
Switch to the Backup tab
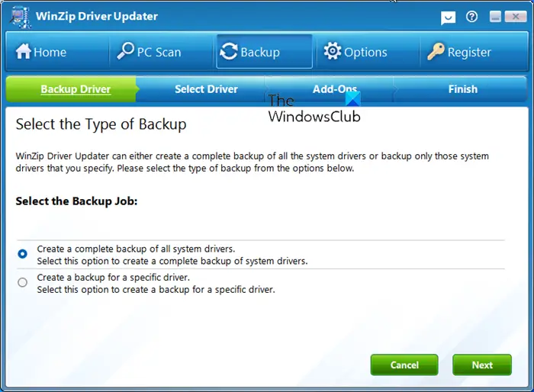264,51
